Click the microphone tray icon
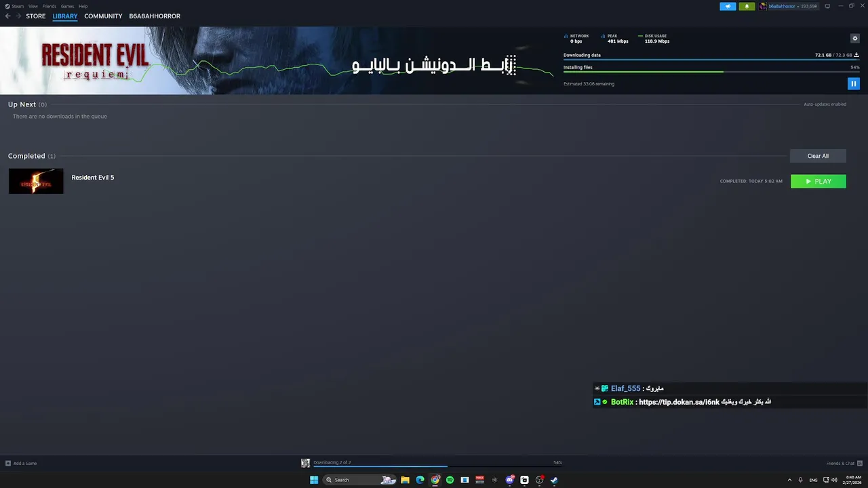The image size is (868, 488). pyautogui.click(x=801, y=480)
